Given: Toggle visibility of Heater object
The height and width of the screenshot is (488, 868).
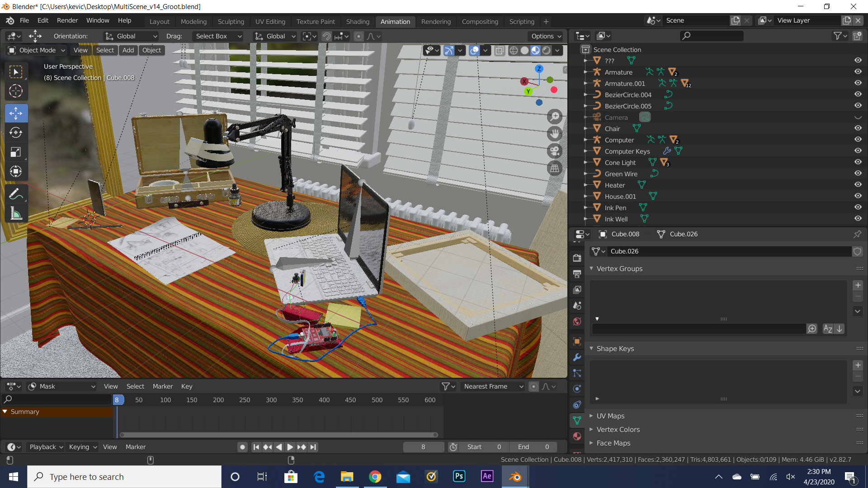Looking at the screenshot, I should click(x=858, y=185).
